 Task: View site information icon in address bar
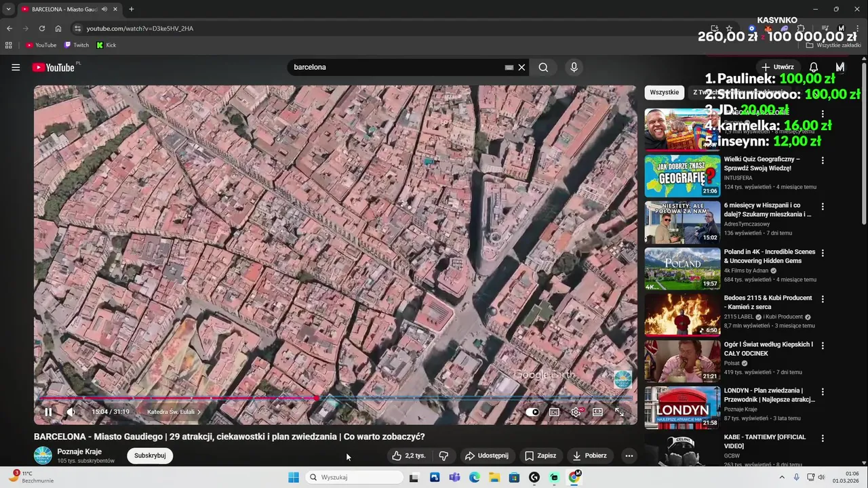pyautogui.click(x=77, y=28)
